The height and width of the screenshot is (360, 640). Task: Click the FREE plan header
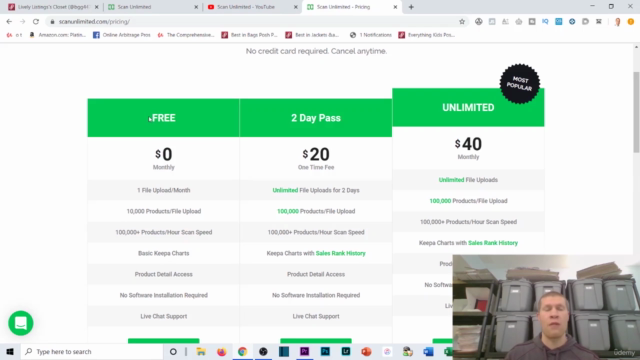click(163, 118)
